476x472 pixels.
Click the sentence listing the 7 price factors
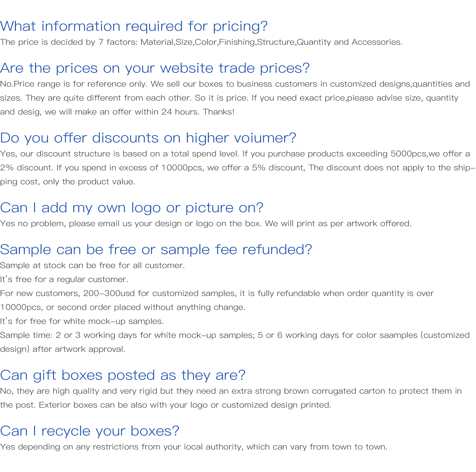[x=201, y=42]
